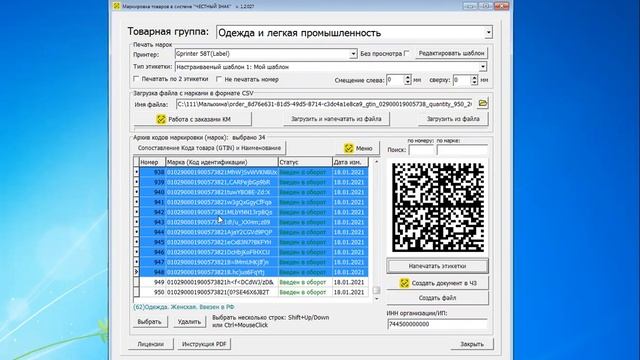Focus the search по номеру field
Image resolution: width=640 pixels, height=360 pixels.
[x=421, y=150]
